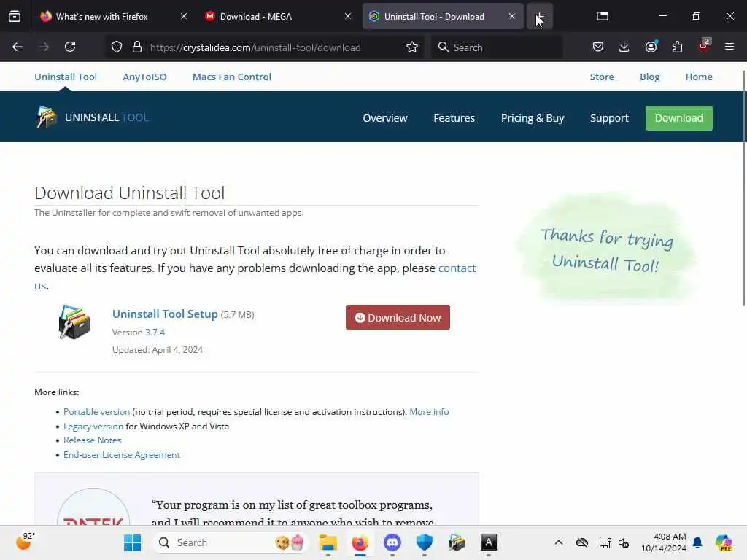The image size is (747, 560).
Task: Open Firefox from the taskbar
Action: [360, 542]
